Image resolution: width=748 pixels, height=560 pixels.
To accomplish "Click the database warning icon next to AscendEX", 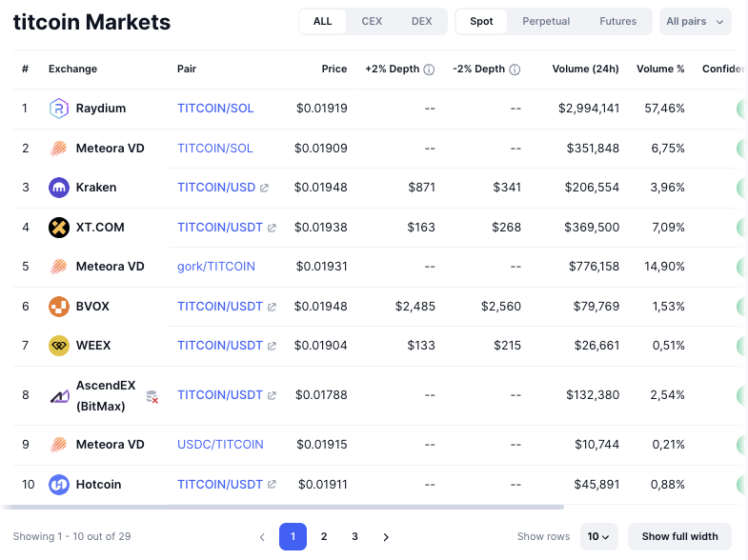I will click(152, 396).
